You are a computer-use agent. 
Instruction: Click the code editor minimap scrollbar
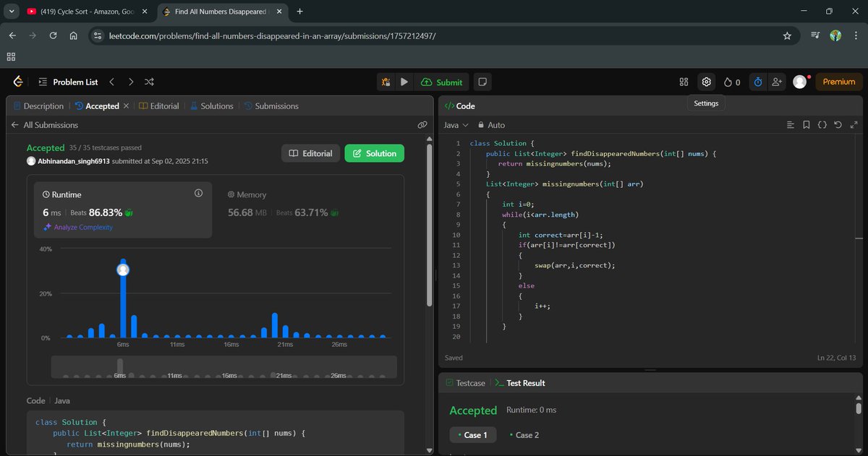(859, 238)
